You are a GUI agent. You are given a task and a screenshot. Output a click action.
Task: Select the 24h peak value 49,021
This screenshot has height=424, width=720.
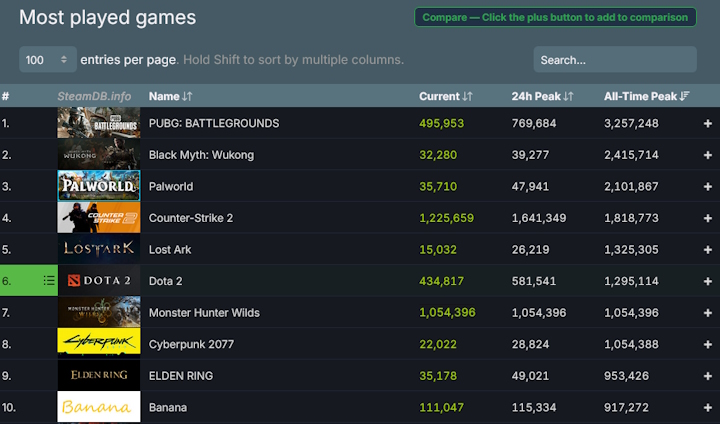tap(530, 376)
